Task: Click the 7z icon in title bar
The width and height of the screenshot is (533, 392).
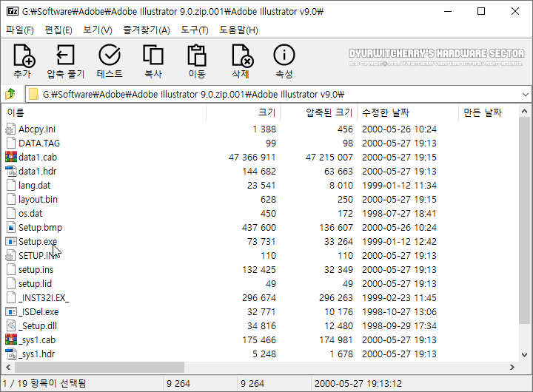Action: (13, 11)
